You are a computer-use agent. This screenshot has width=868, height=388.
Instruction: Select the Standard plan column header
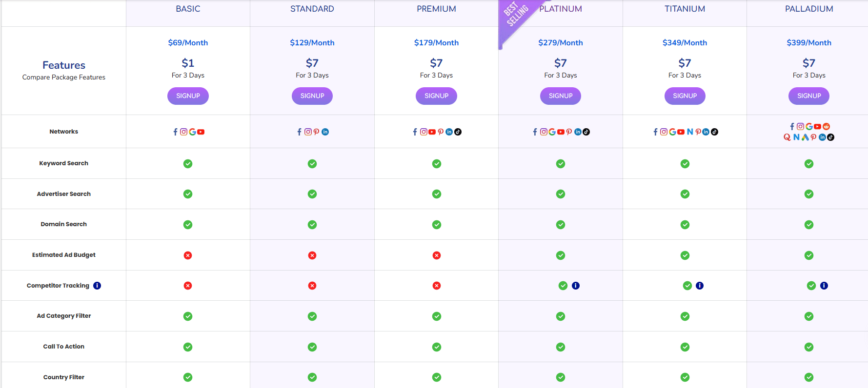[312, 9]
